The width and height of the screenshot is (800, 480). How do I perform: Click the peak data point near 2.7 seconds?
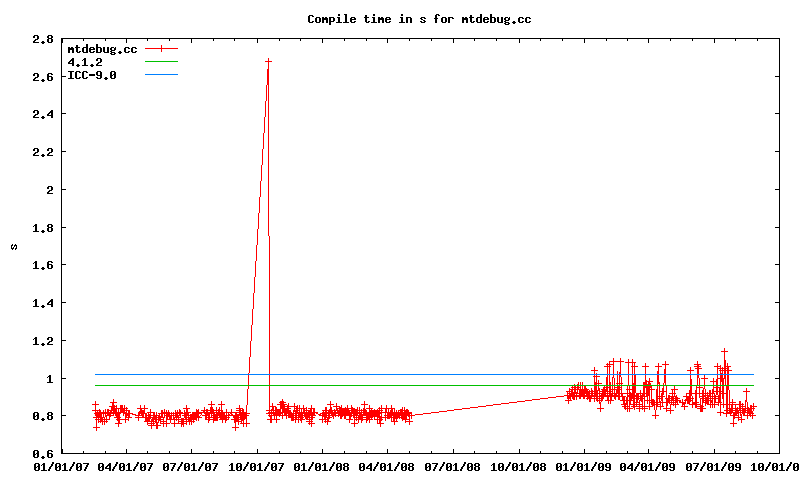(x=268, y=61)
